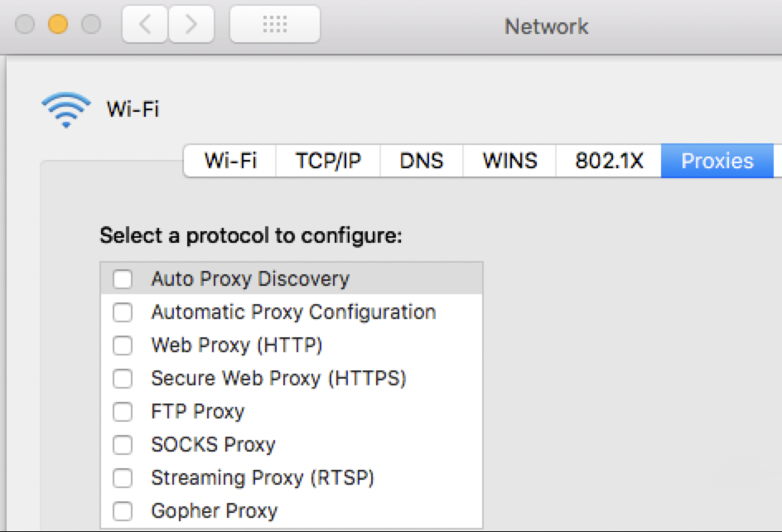
Task: Go to the DNS tab
Action: point(421,161)
